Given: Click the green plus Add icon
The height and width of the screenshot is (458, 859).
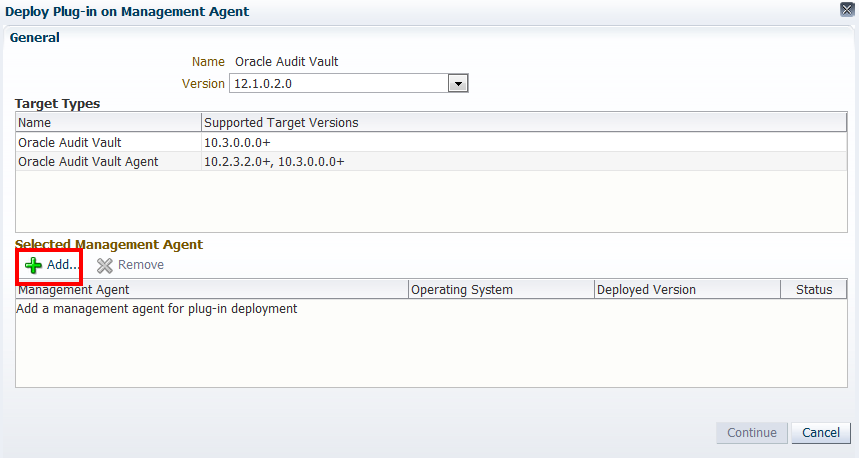Looking at the screenshot, I should (x=33, y=265).
